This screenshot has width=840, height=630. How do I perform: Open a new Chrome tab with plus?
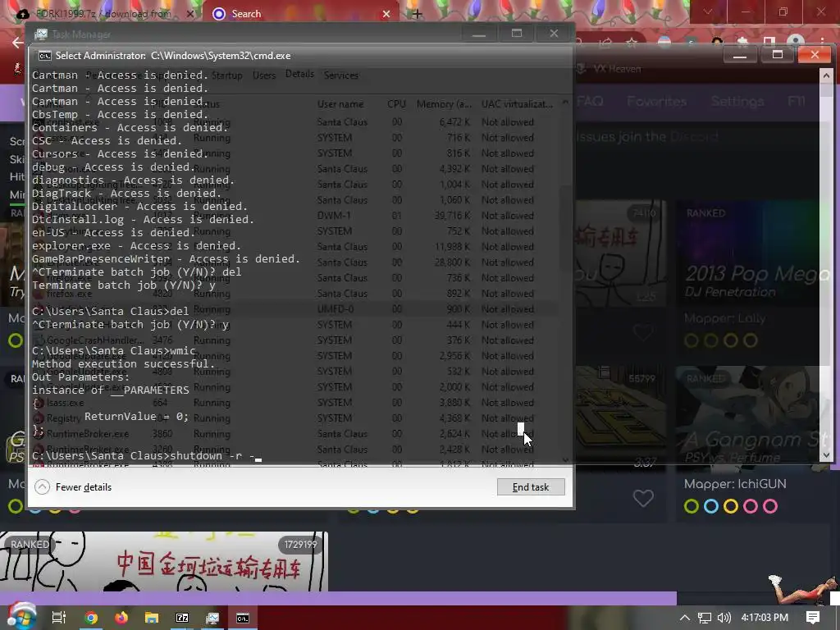[x=418, y=14]
